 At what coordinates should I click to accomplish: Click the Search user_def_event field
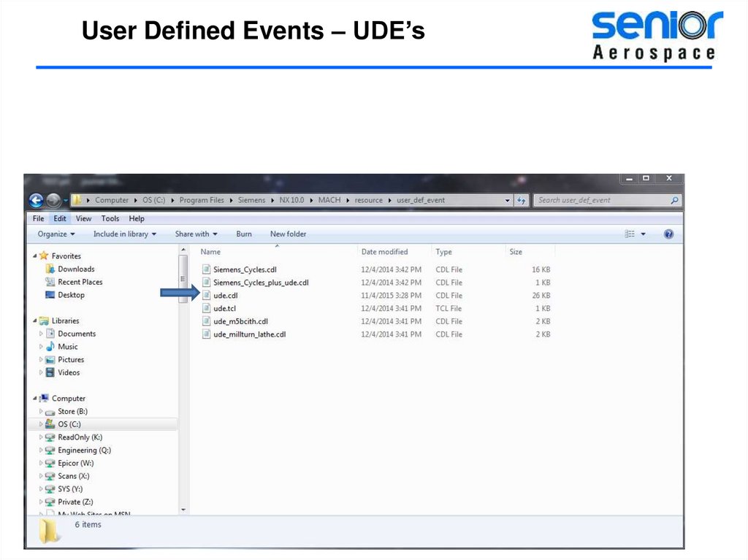pos(603,200)
